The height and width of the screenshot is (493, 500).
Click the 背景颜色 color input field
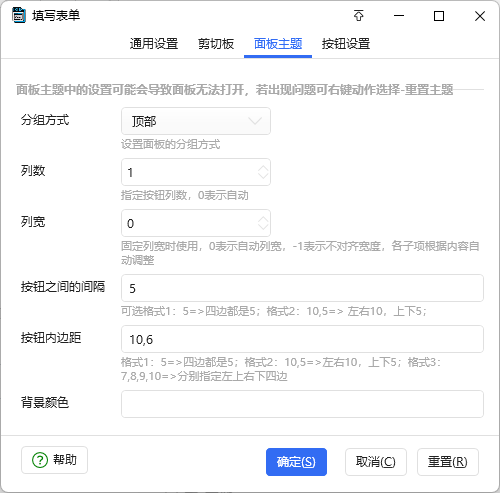click(302, 404)
